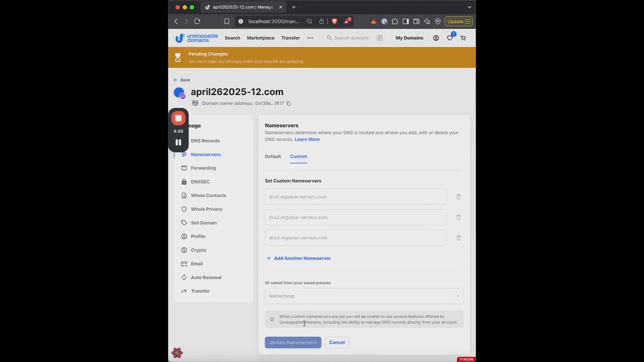Open Email in sidebar

(197, 263)
